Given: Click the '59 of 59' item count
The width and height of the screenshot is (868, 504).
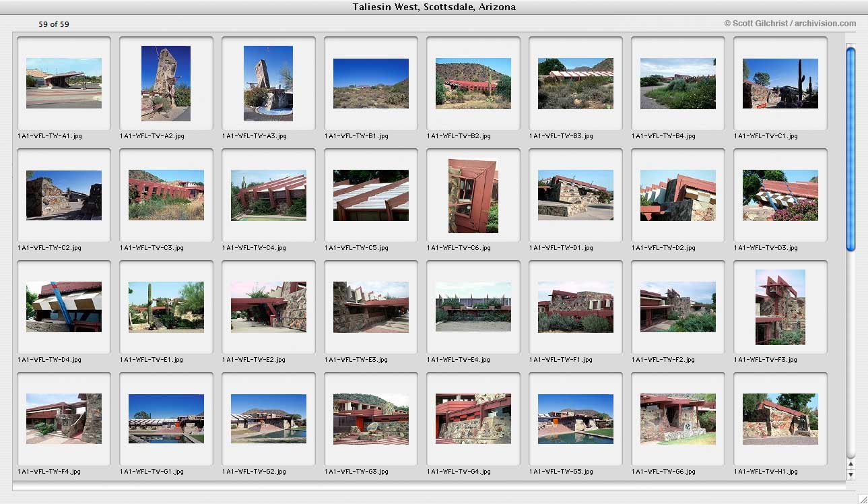Looking at the screenshot, I should pyautogui.click(x=54, y=24).
